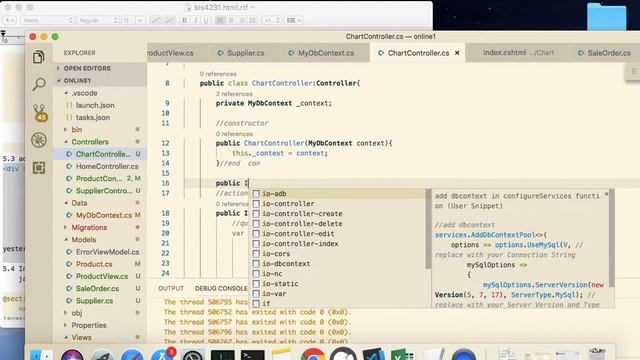This screenshot has height=360, width=640.
Task: Click the snippet icon beside io-controller-create
Action: 256,213
